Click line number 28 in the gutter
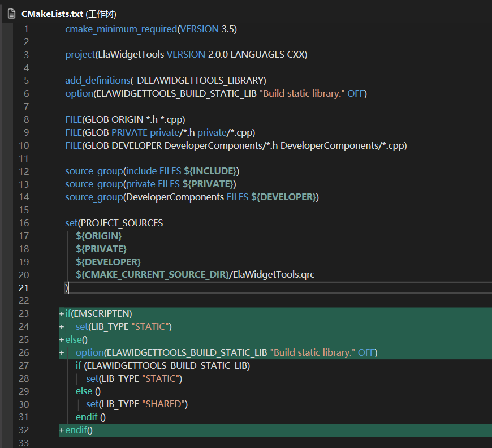The image size is (492, 448). [23, 378]
